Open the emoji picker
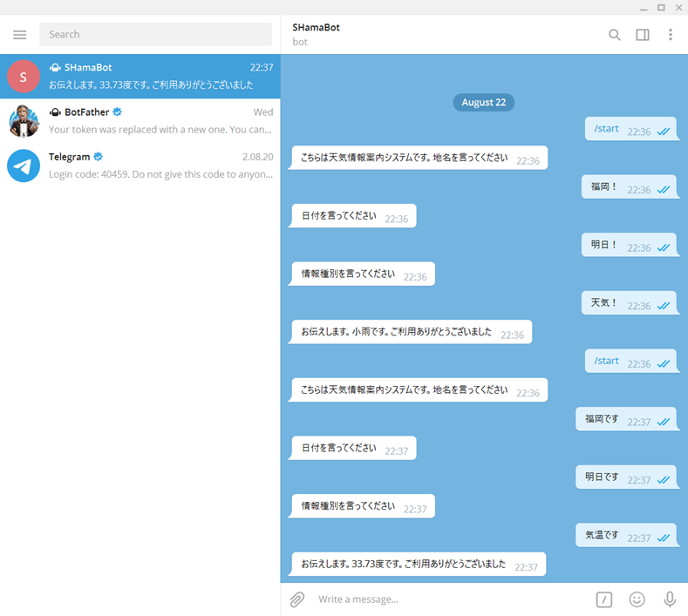The width and height of the screenshot is (688, 616). click(x=637, y=599)
